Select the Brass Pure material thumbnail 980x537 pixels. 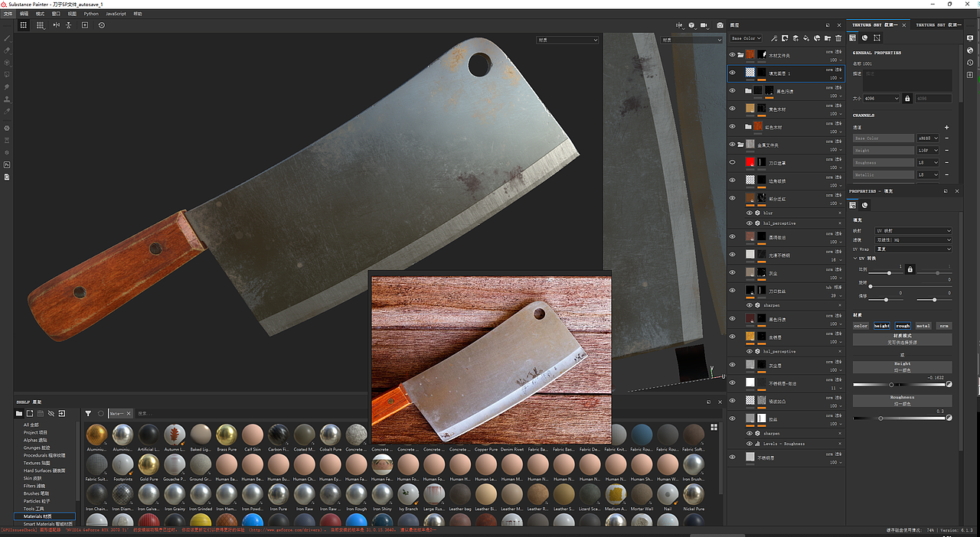pyautogui.click(x=226, y=434)
